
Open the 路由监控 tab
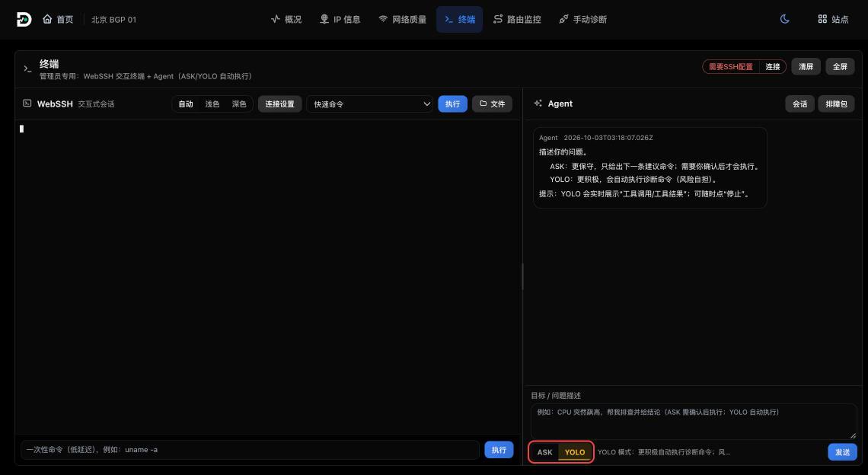pos(517,19)
